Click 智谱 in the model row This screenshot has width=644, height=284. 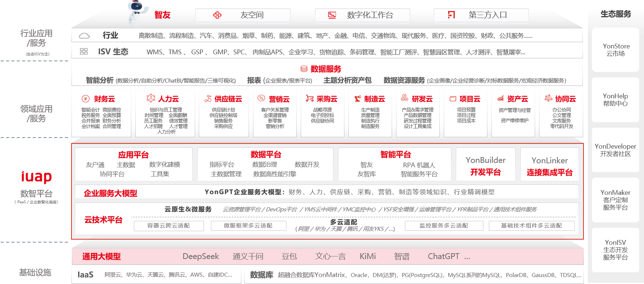pos(402,256)
